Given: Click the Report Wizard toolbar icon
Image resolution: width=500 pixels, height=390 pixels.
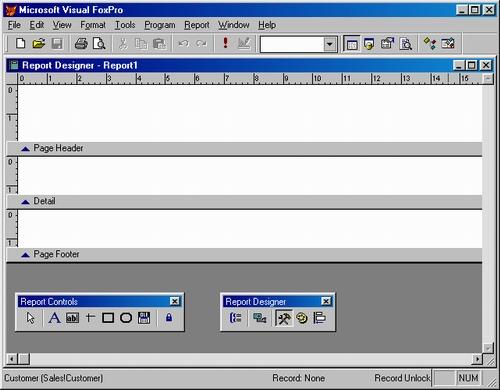Looking at the screenshot, I should (406, 44).
